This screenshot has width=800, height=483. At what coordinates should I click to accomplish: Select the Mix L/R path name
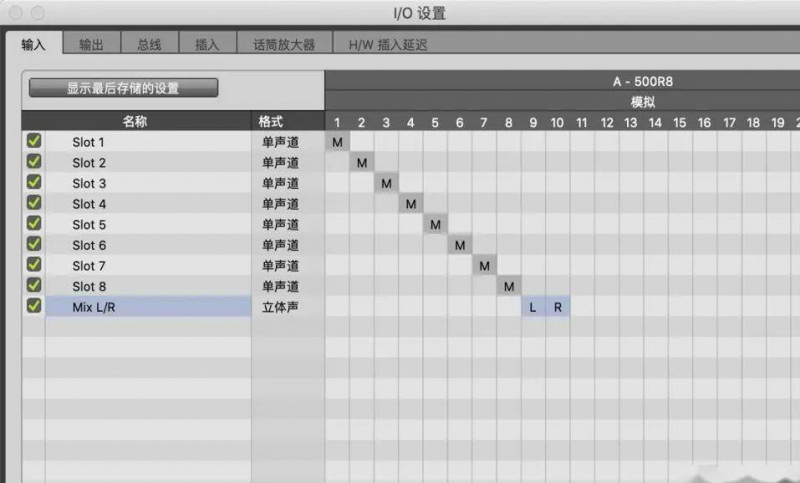click(x=94, y=307)
